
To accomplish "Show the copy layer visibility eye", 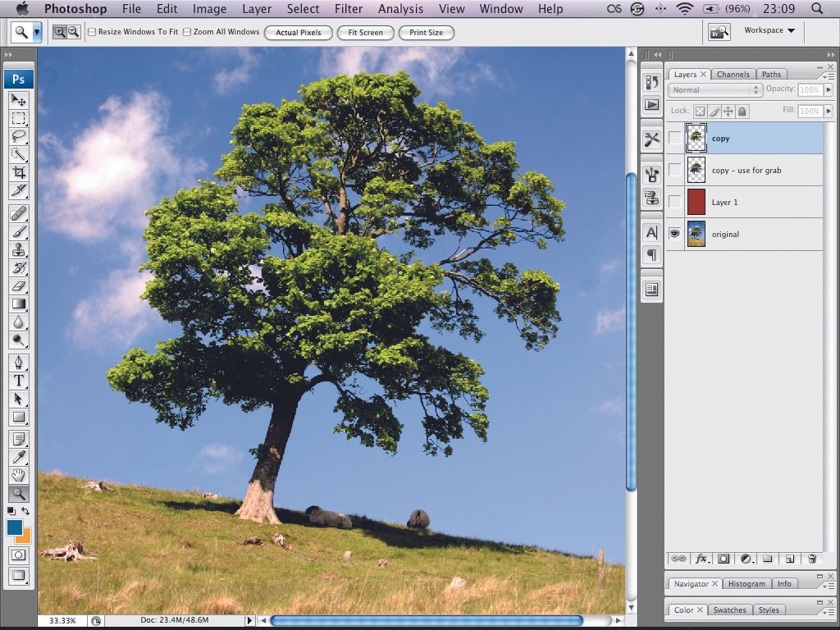I will pyautogui.click(x=674, y=138).
